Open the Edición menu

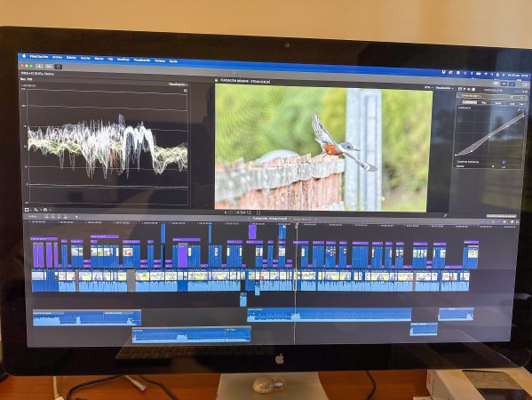(71, 58)
